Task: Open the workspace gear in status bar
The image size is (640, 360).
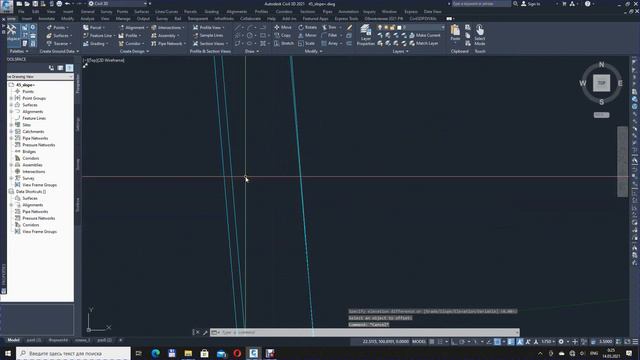Action: (x=561, y=342)
